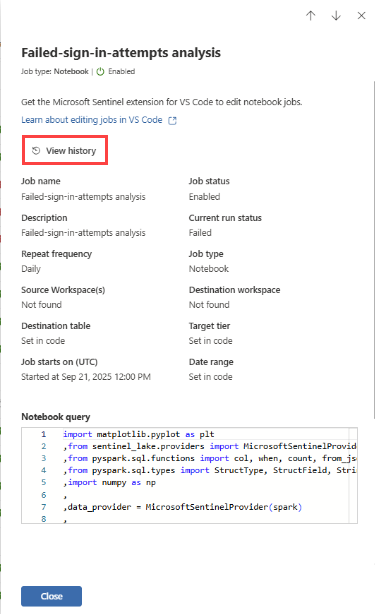Image resolution: width=375 pixels, height=614 pixels.
Task: Click the Failed current run status value
Action: (x=200, y=233)
